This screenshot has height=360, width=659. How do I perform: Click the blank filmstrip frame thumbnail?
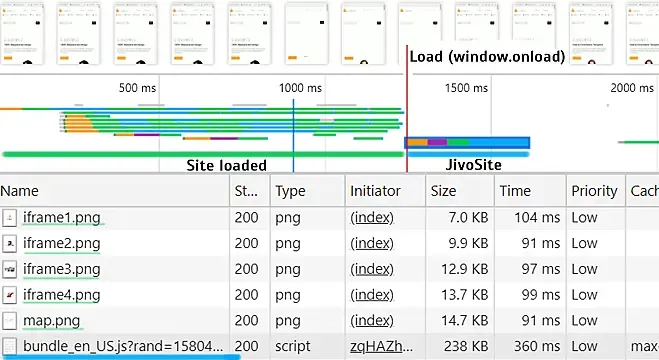pyautogui.click(x=306, y=34)
